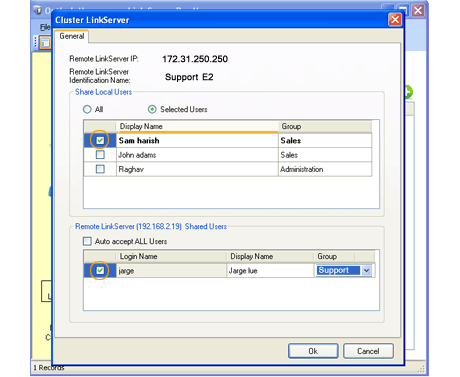Click the Administration group cell
The image size is (460, 377).
tap(325, 169)
